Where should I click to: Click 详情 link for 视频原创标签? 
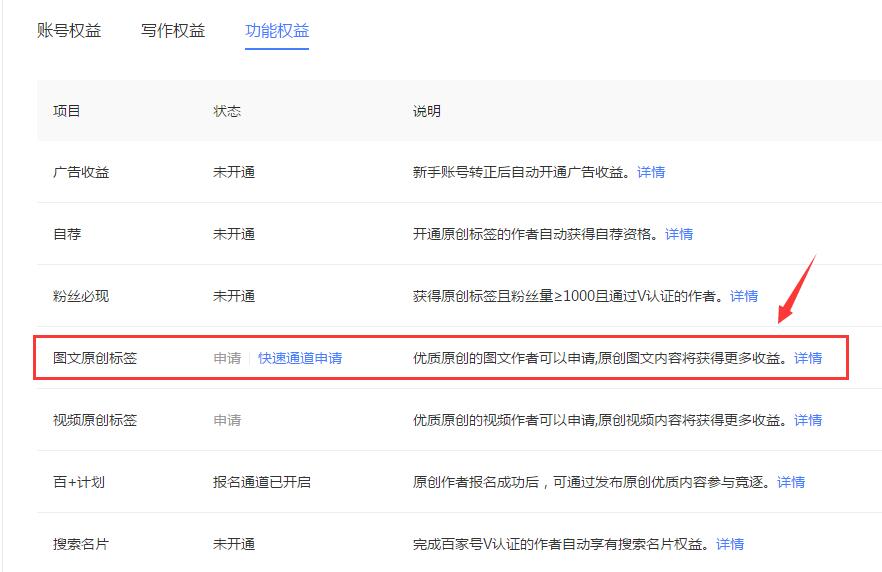pos(808,420)
